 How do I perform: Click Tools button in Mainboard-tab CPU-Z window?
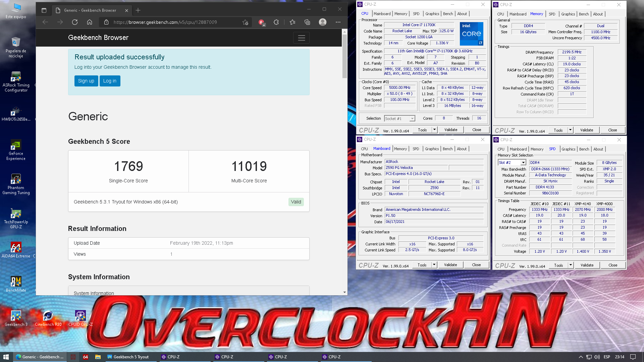coord(422,265)
